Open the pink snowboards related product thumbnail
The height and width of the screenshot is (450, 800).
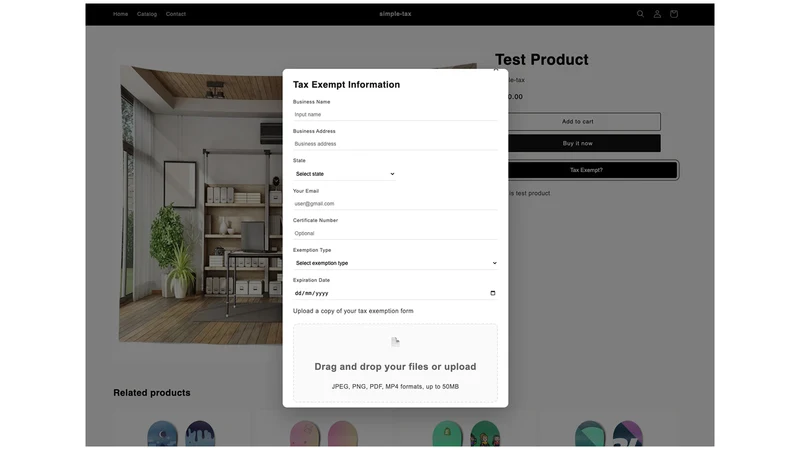[x=323, y=433]
